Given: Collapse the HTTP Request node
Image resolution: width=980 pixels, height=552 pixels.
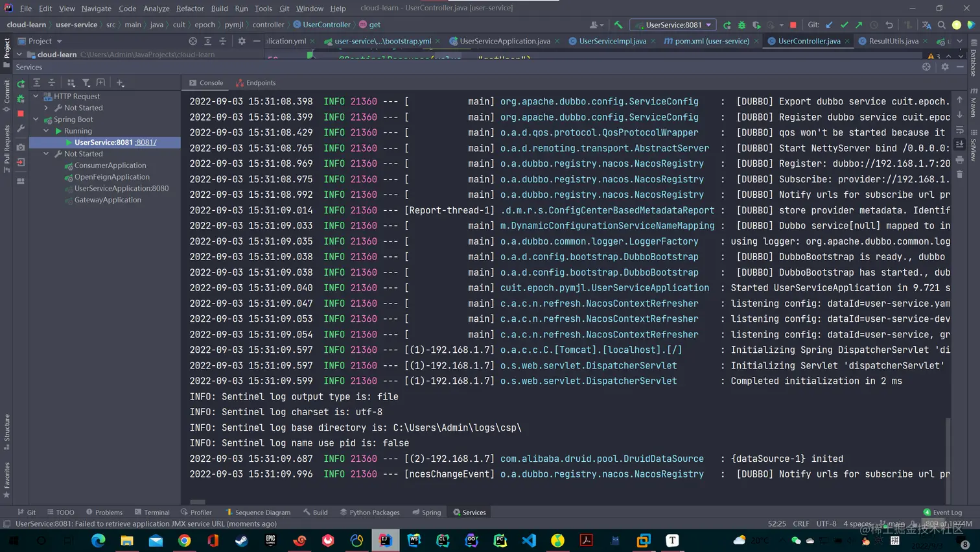Looking at the screenshot, I should pyautogui.click(x=36, y=96).
